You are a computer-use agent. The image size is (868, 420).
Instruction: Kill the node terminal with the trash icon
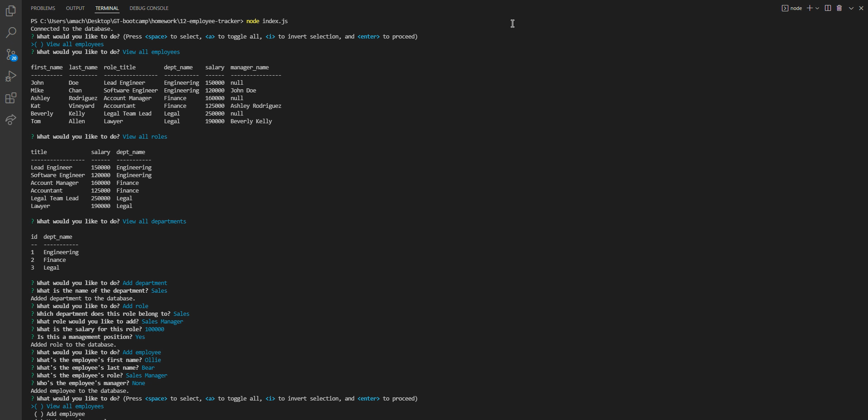[x=839, y=8]
